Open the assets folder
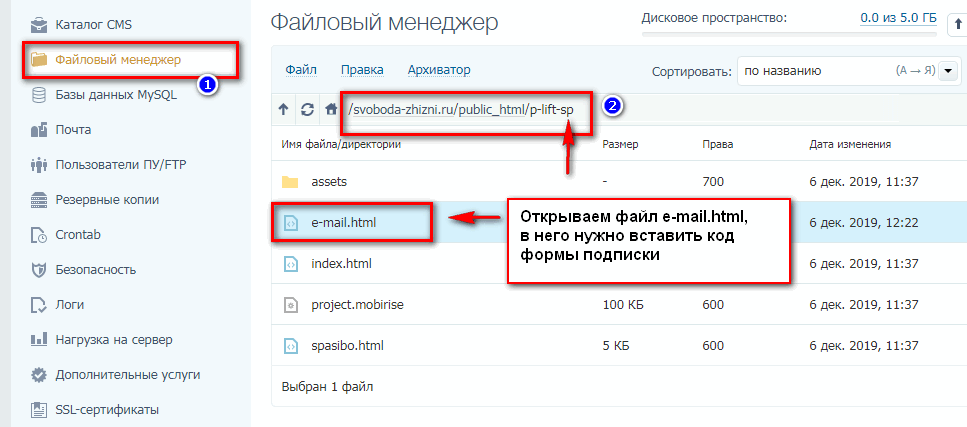Image resolution: width=967 pixels, height=427 pixels. (x=329, y=181)
